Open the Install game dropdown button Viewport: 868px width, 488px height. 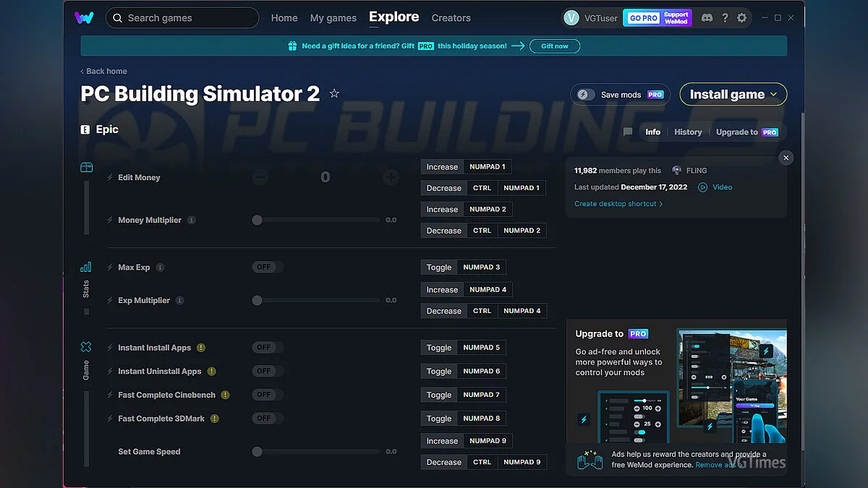click(733, 94)
